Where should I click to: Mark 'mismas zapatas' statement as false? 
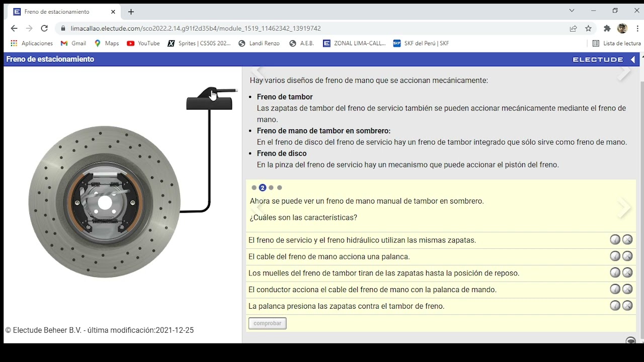pyautogui.click(x=627, y=240)
